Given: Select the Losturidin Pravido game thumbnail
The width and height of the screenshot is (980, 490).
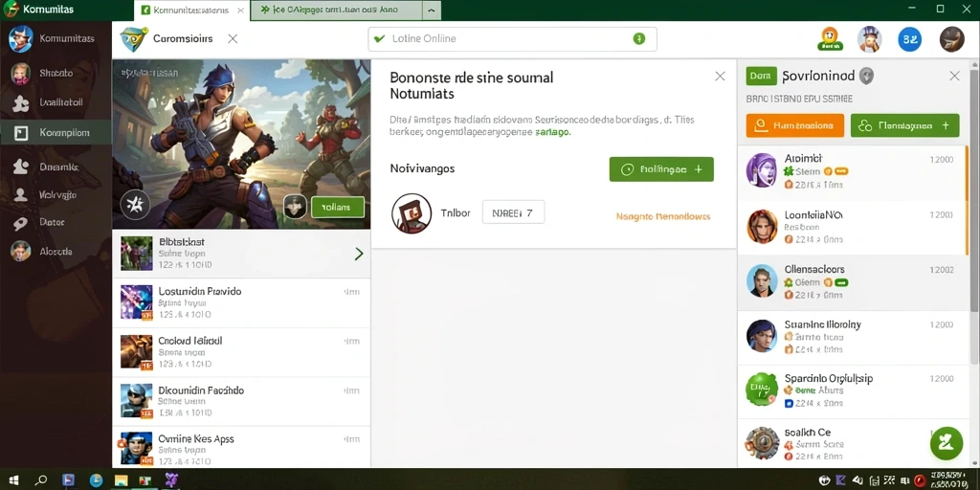Looking at the screenshot, I should [136, 302].
